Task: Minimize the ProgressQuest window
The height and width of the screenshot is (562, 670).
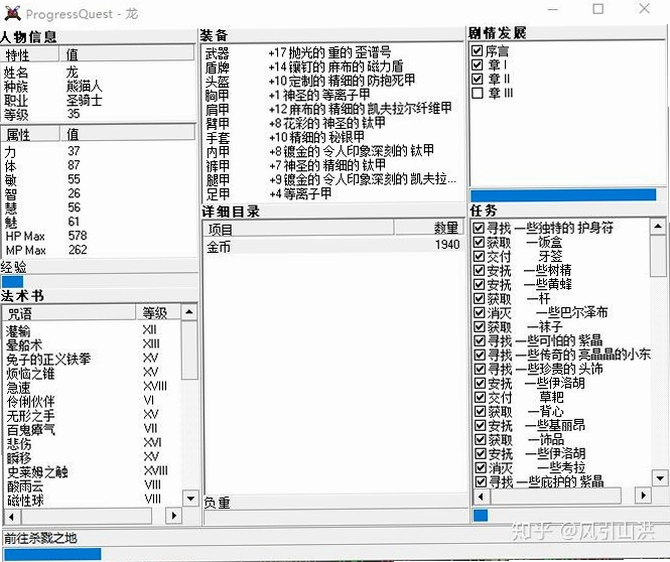Action: click(553, 9)
